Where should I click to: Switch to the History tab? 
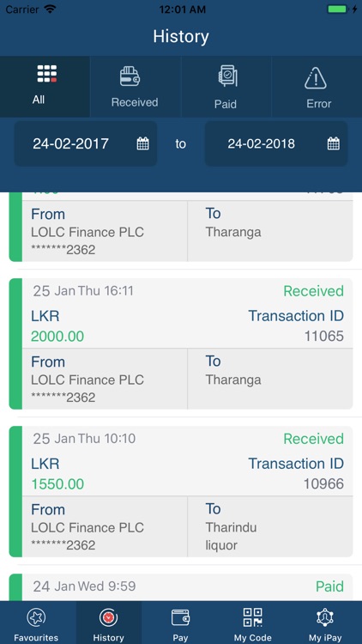coord(108,623)
